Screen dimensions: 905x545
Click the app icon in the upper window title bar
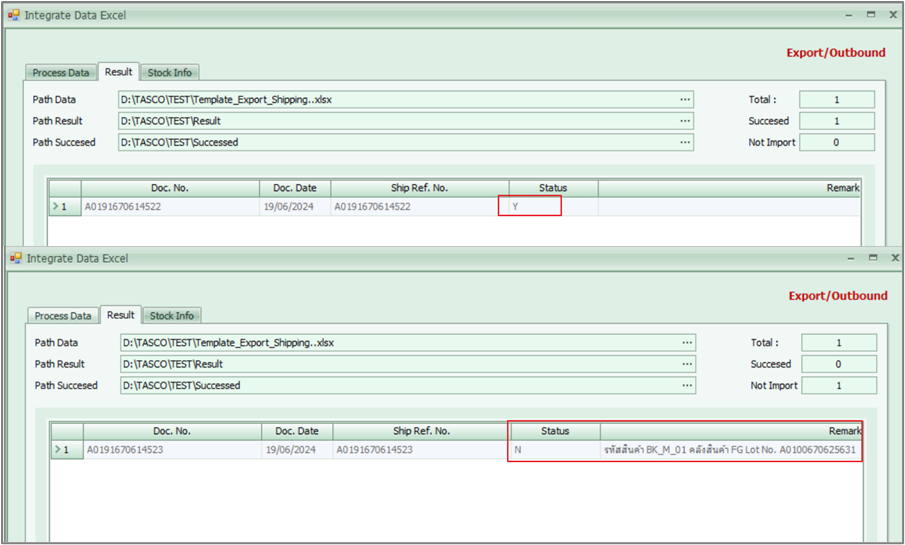(x=14, y=15)
